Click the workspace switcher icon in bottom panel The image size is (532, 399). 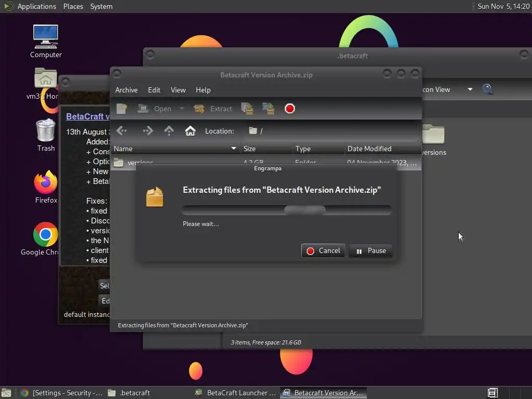point(493,393)
